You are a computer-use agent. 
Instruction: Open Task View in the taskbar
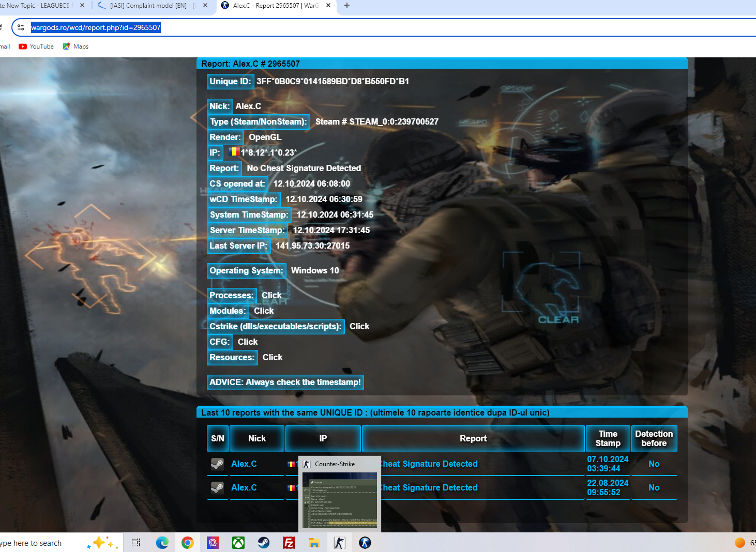click(x=136, y=543)
